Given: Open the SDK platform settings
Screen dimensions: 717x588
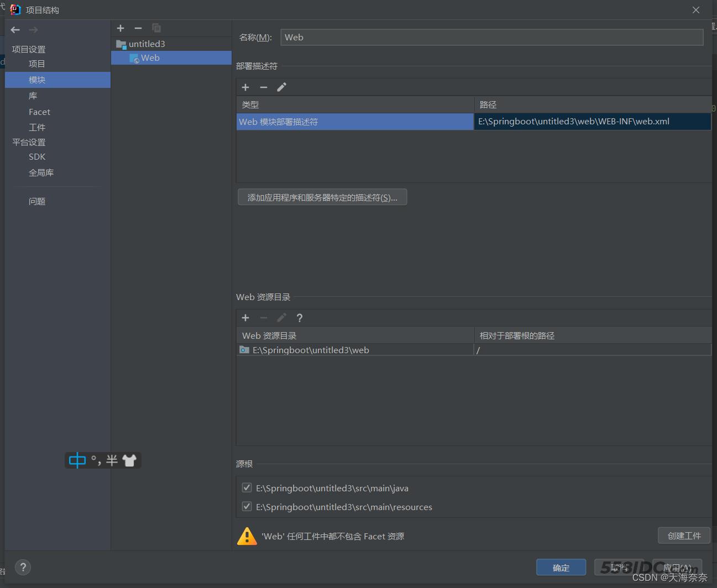Looking at the screenshot, I should 37,157.
